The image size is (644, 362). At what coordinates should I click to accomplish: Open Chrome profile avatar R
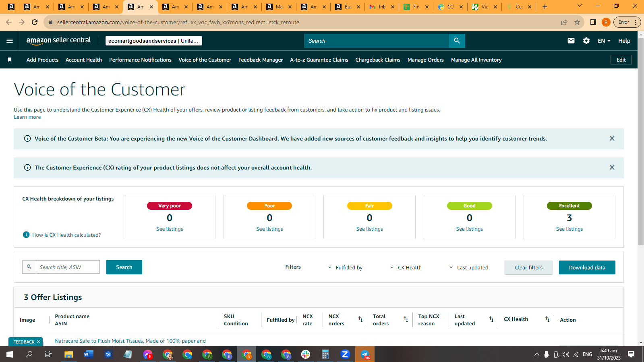606,22
